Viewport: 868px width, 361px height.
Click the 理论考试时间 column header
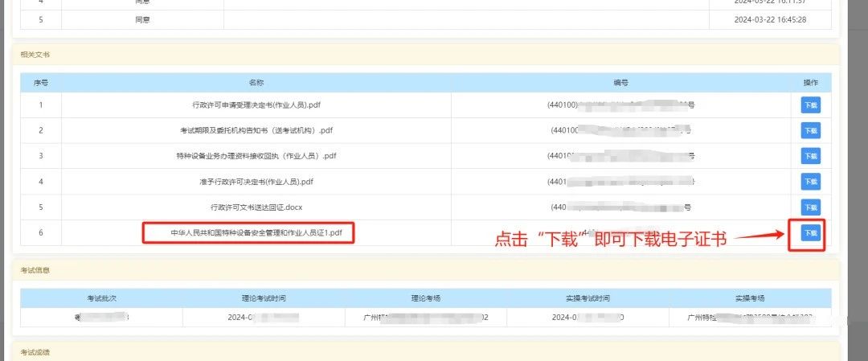tap(264, 297)
